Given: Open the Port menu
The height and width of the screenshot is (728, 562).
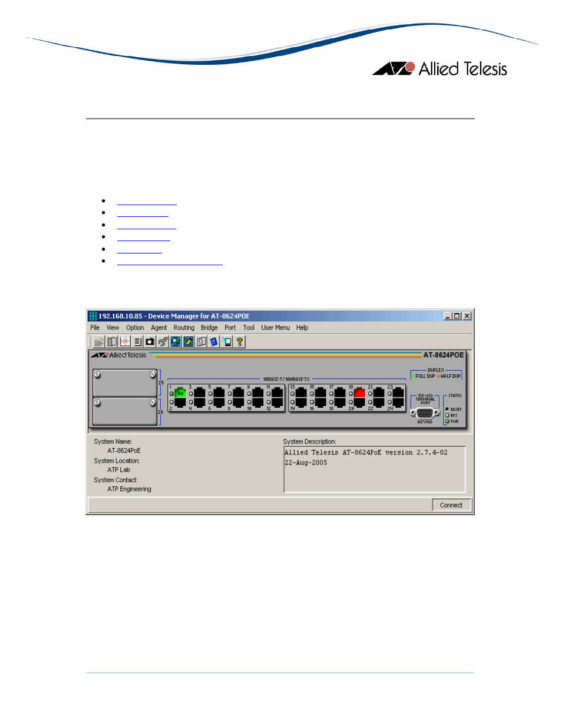Looking at the screenshot, I should (230, 328).
